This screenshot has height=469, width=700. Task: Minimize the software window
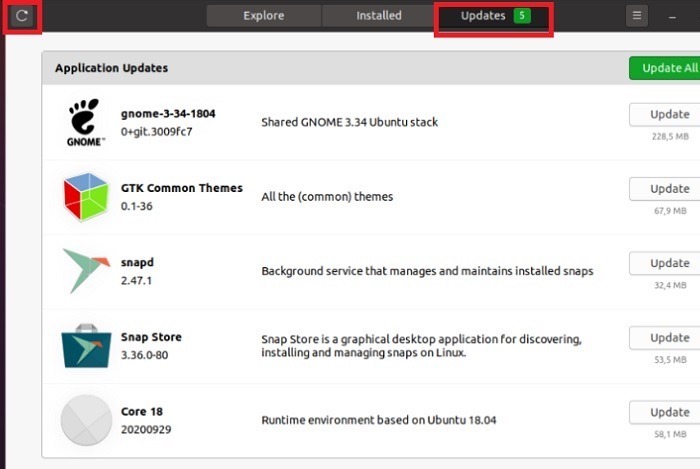click(672, 17)
